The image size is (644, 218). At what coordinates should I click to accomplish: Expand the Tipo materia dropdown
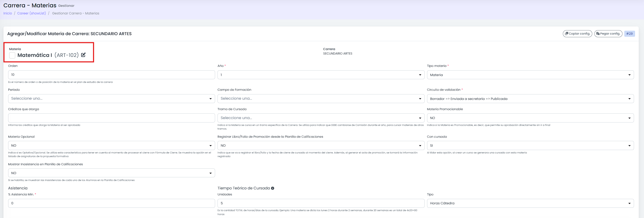[530, 75]
